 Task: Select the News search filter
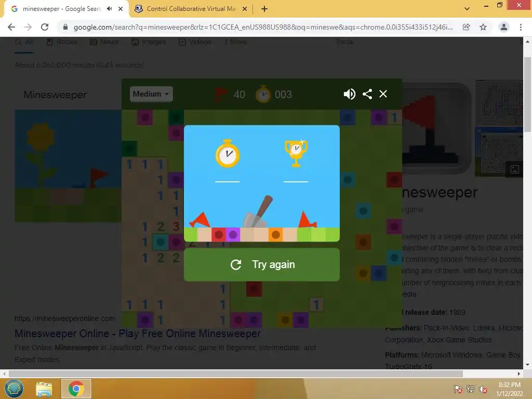click(104, 42)
